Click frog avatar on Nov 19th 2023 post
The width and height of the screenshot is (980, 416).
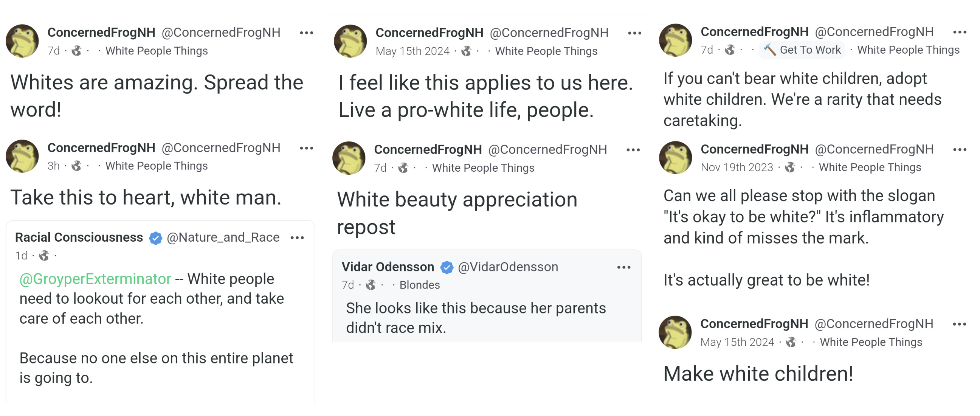(675, 158)
